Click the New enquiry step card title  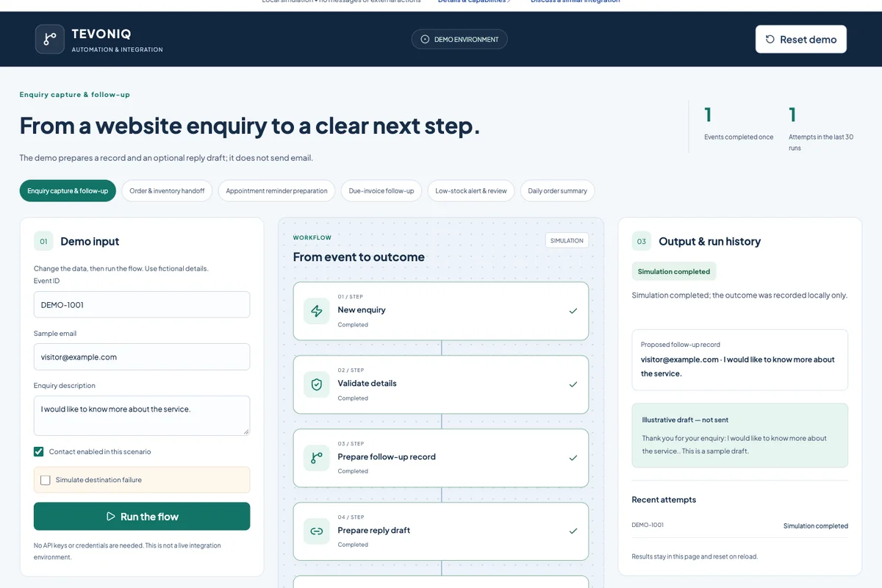362,310
